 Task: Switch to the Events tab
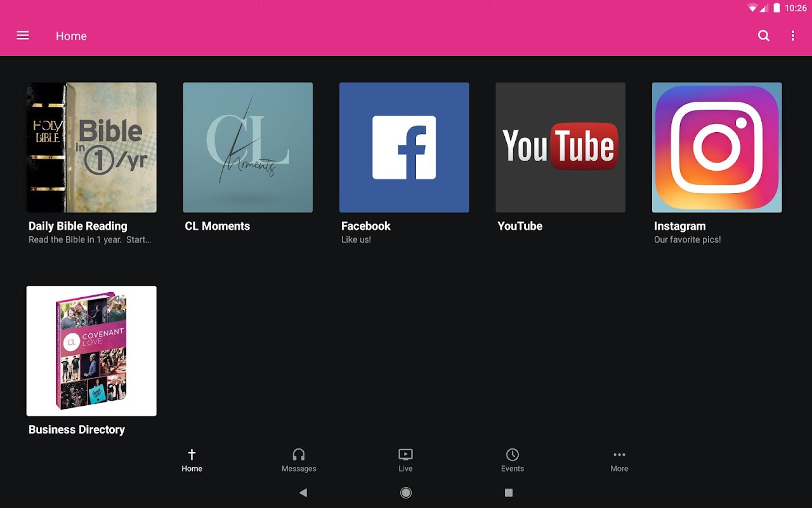pyautogui.click(x=513, y=461)
